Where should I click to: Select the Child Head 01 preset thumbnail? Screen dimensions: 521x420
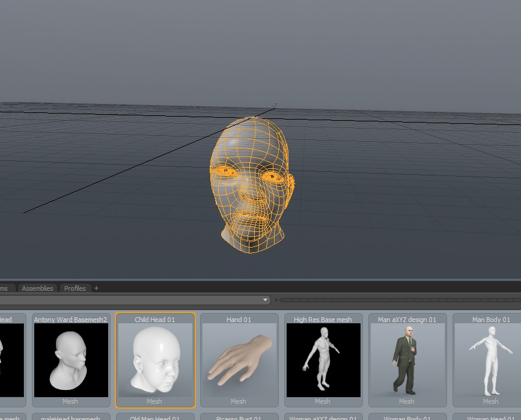[x=155, y=360]
